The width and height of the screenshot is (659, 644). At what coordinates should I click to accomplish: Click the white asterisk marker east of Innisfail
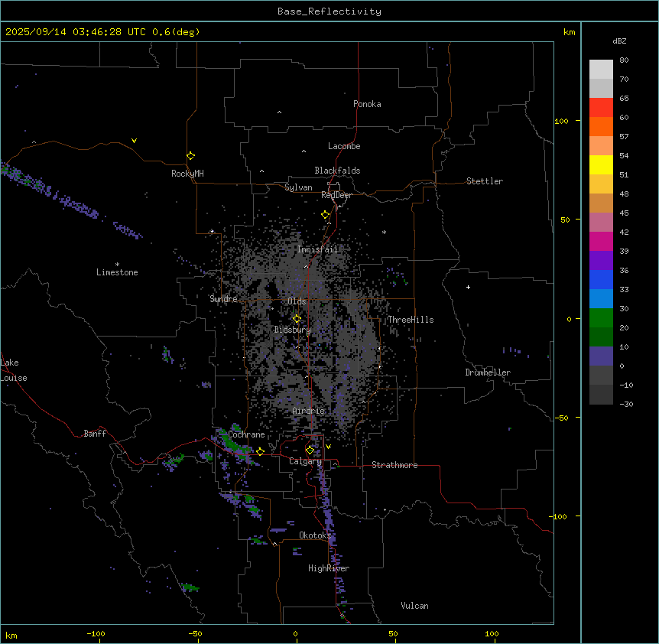coord(384,232)
